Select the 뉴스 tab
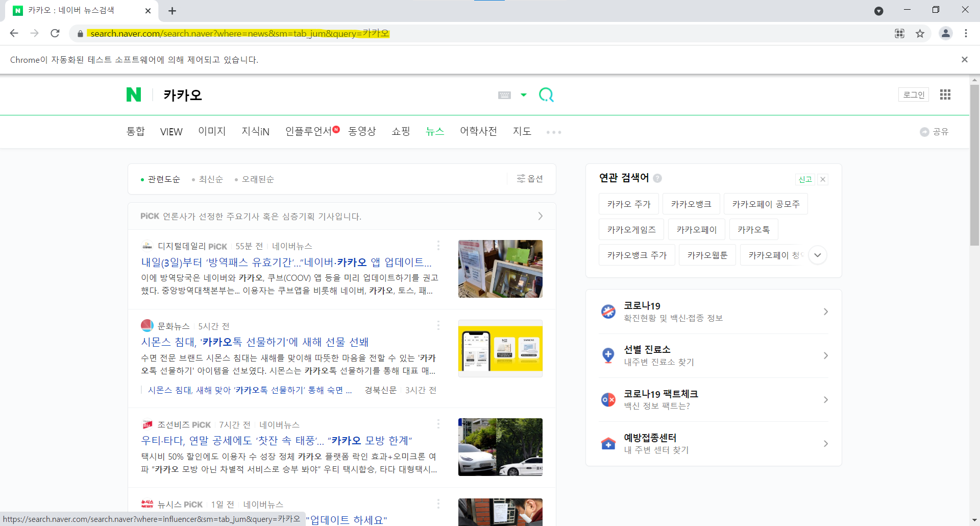 [435, 131]
